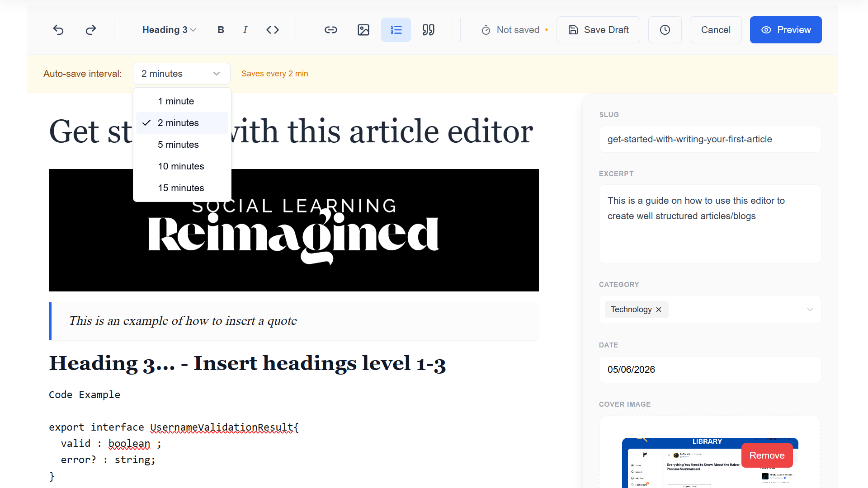
Task: Choose the 10 minutes interval option
Action: pyautogui.click(x=182, y=166)
